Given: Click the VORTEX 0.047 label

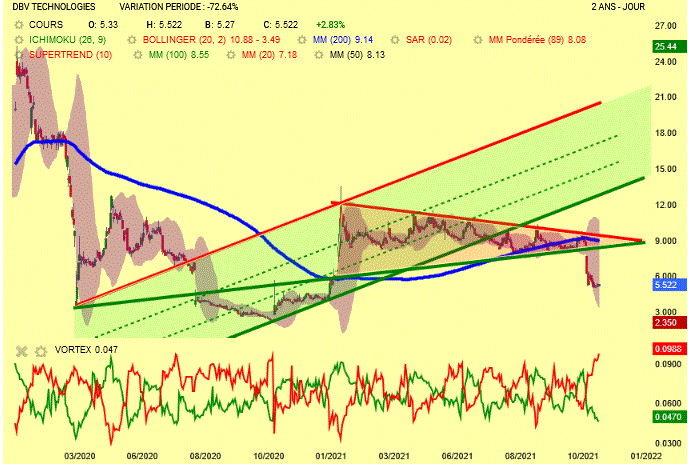Looking at the screenshot, I should click(x=86, y=350).
